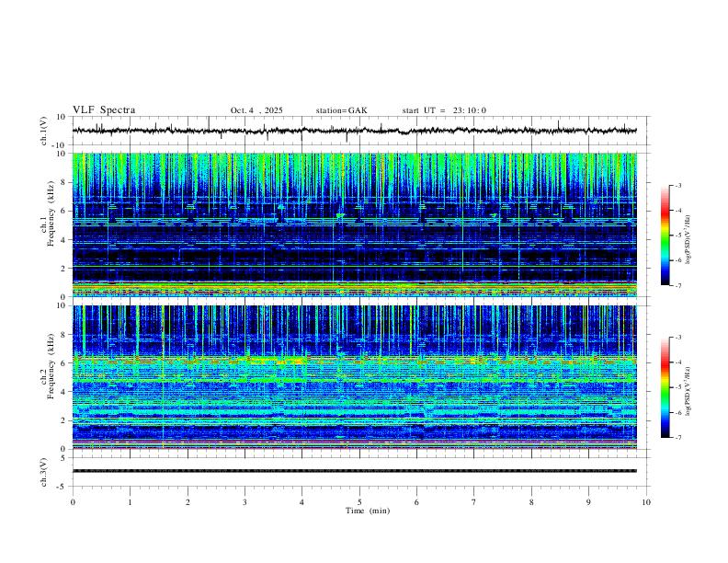The height and width of the screenshot is (563, 728).
Task: Click the ch.1 color bar "log(PSD)(V²/Hz)" label
Action: 688,240
